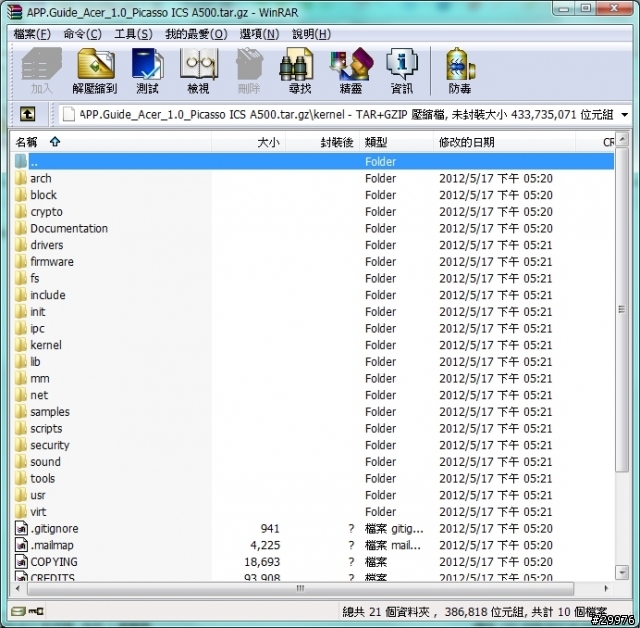Click the 18,693 size value

click(x=262, y=562)
